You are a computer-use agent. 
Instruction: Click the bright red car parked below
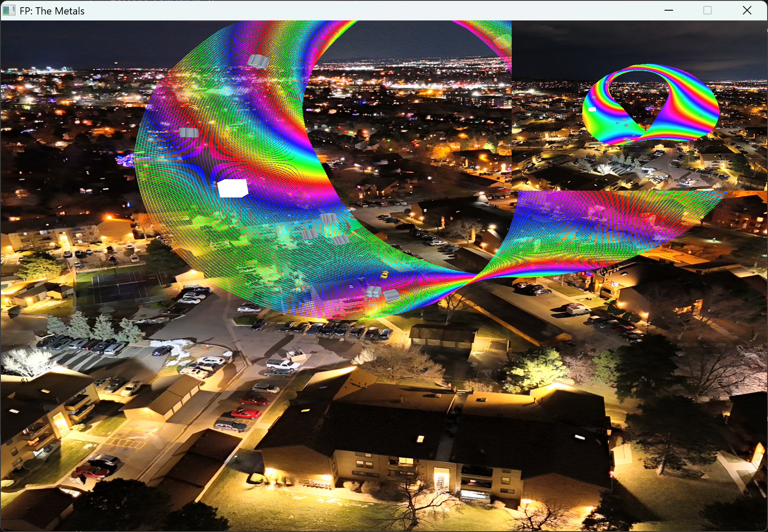tap(246, 413)
